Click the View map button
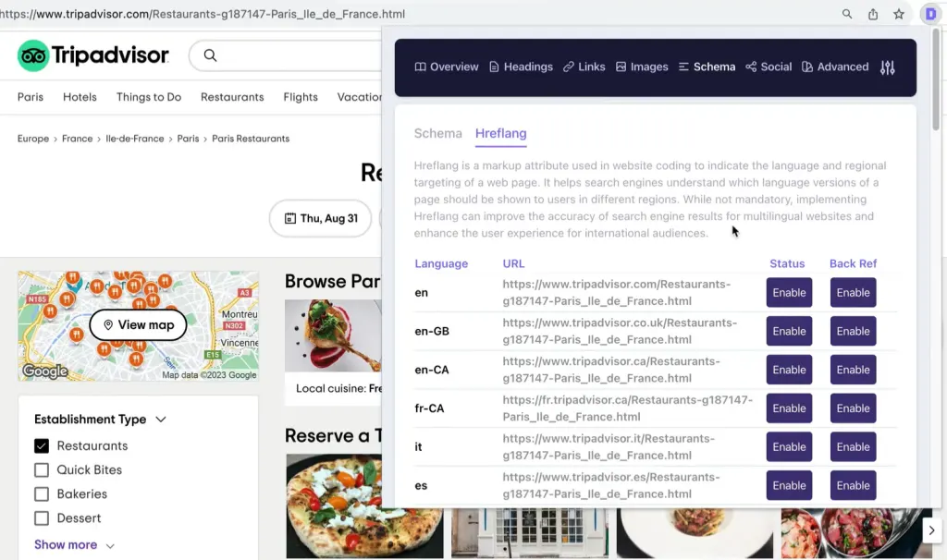The width and height of the screenshot is (947, 560). (138, 325)
